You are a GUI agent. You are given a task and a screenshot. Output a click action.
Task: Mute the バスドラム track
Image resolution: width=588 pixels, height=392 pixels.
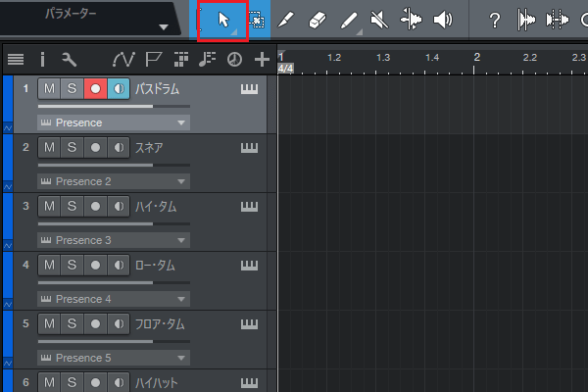tap(49, 89)
